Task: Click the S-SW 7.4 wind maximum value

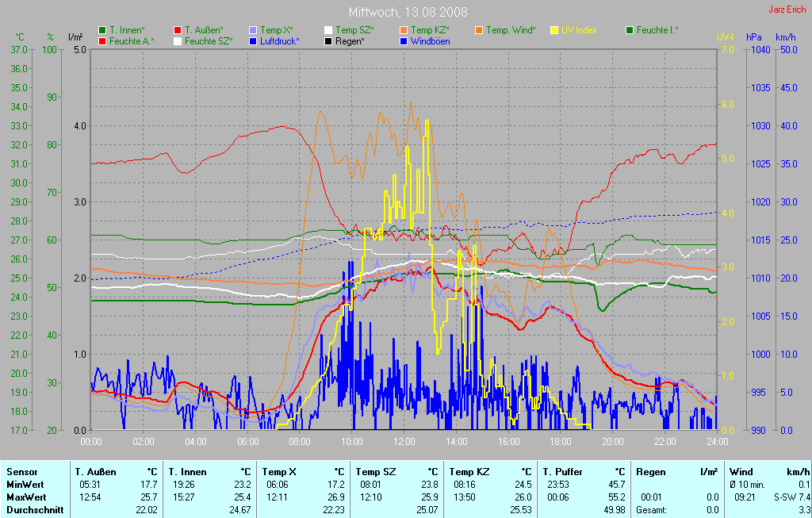Action: coord(791,497)
